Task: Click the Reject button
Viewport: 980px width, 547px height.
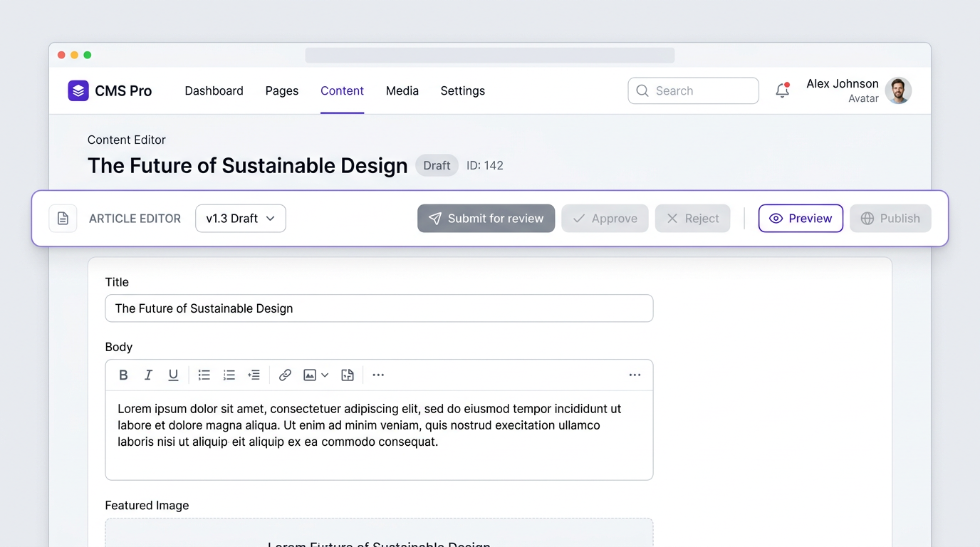Action: click(692, 219)
